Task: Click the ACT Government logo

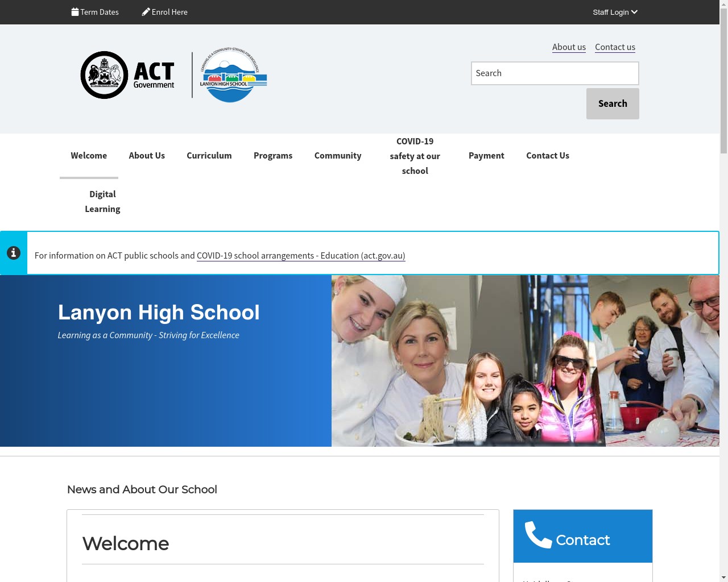Action: click(x=126, y=74)
